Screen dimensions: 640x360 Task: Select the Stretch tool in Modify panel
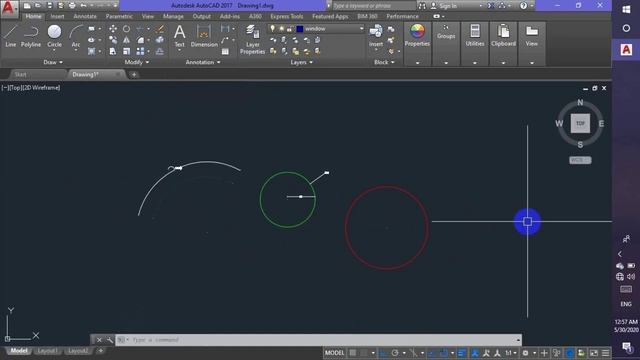click(113, 51)
